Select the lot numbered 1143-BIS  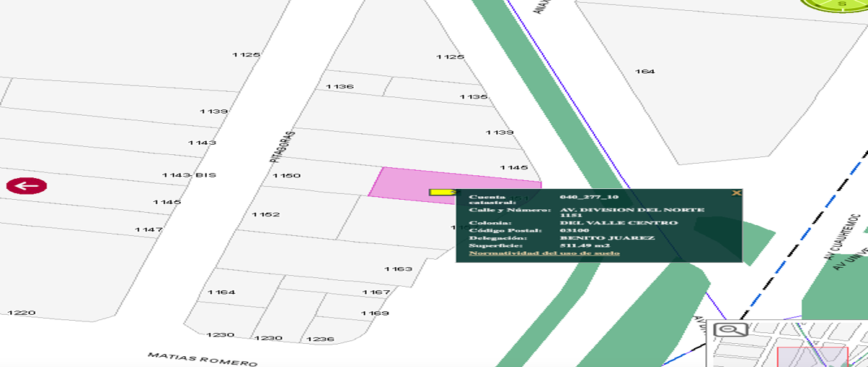pyautogui.click(x=189, y=175)
